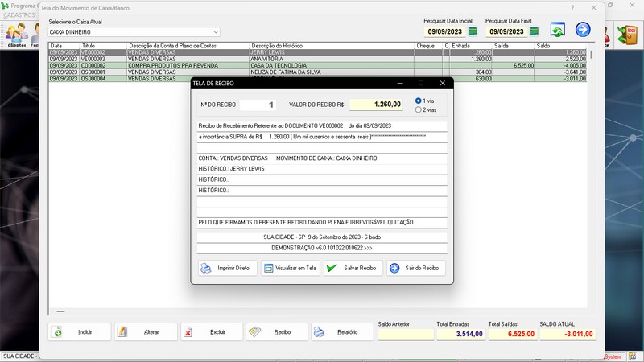Click the Data column header
The width and height of the screenshot is (644, 362).
point(64,46)
